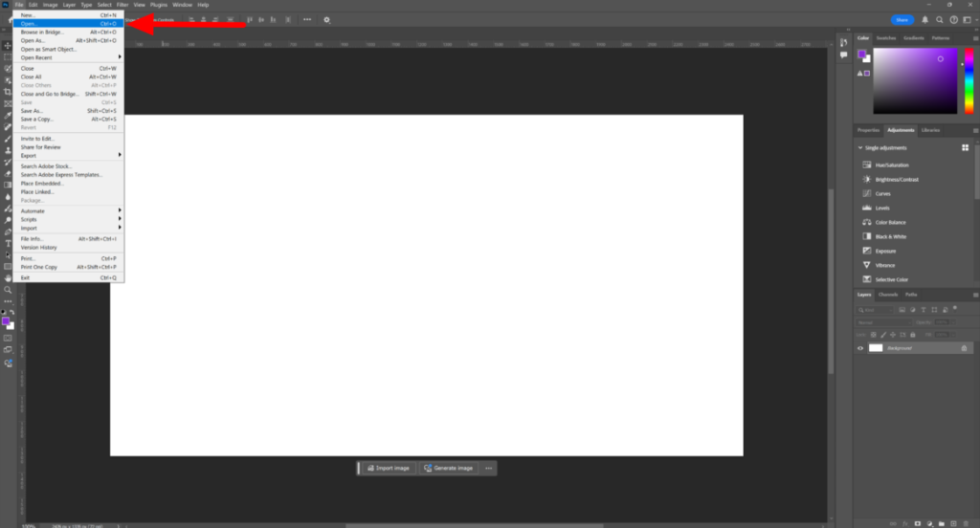The height and width of the screenshot is (528, 980).
Task: Click the create new layer icon
Action: (x=953, y=523)
